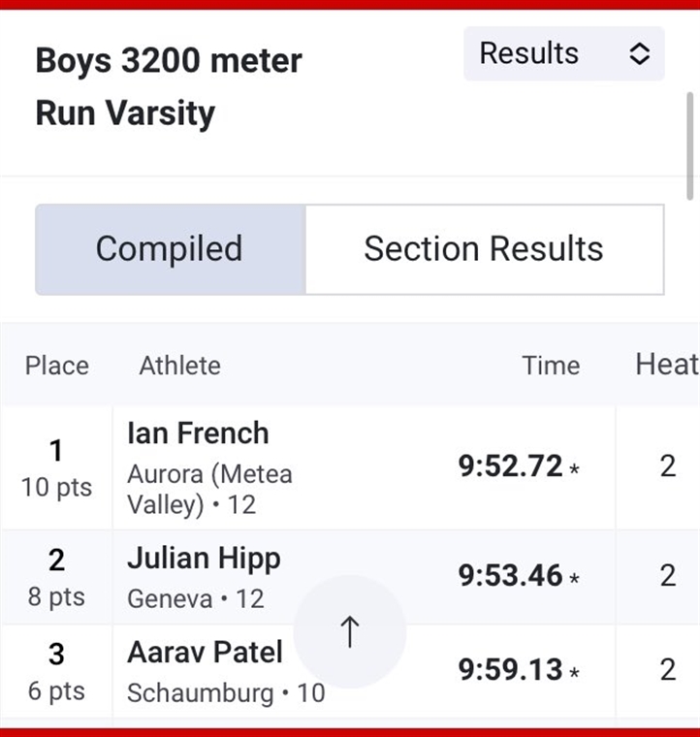Screen dimensions: 700x737
Task: Switch to the Section Results tab
Action: 485,249
